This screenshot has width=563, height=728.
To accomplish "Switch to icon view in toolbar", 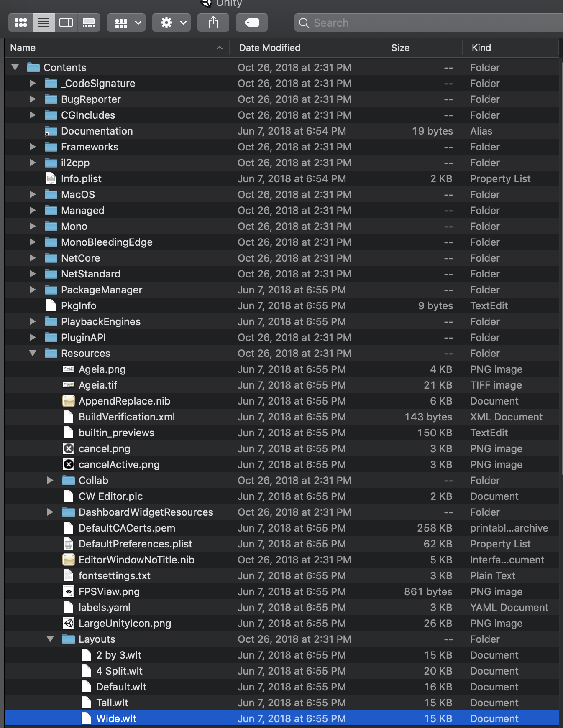I will [21, 23].
